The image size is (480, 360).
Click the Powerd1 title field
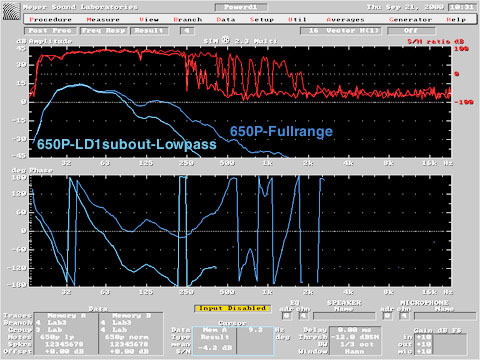pyautogui.click(x=241, y=7)
